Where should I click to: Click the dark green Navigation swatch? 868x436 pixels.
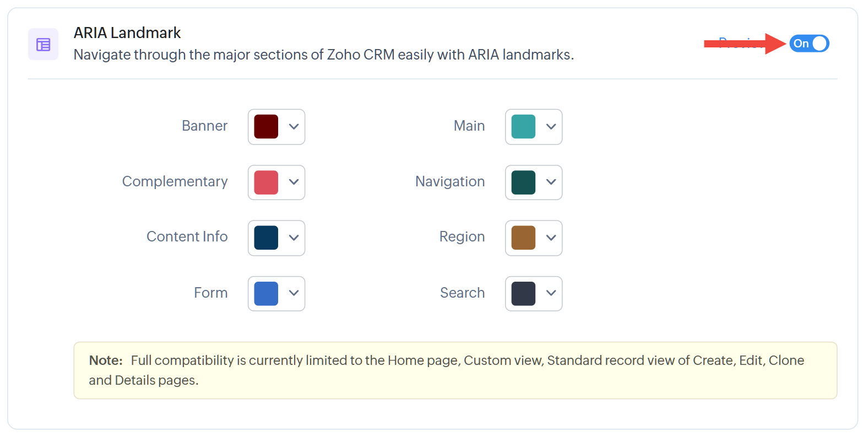(523, 182)
